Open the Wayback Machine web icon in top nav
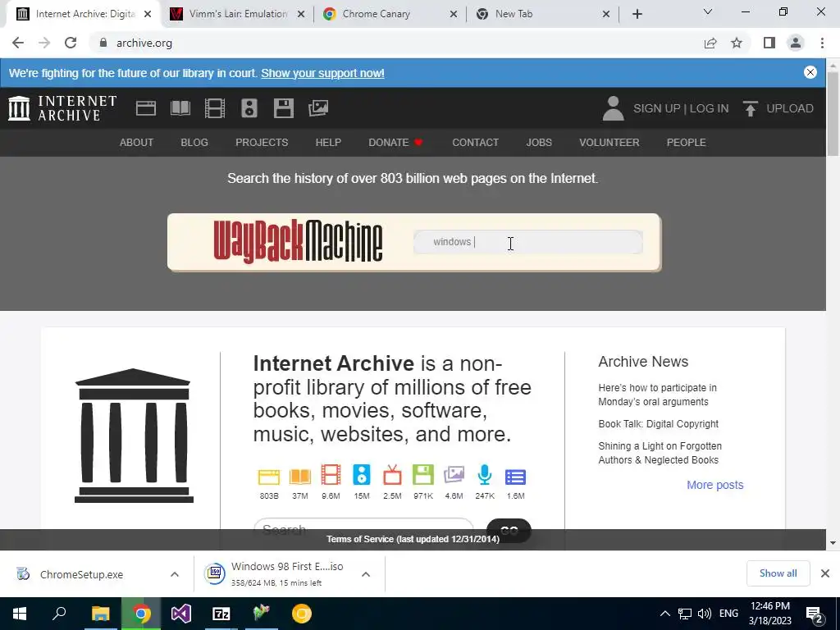Image resolution: width=840 pixels, height=630 pixels. [146, 108]
